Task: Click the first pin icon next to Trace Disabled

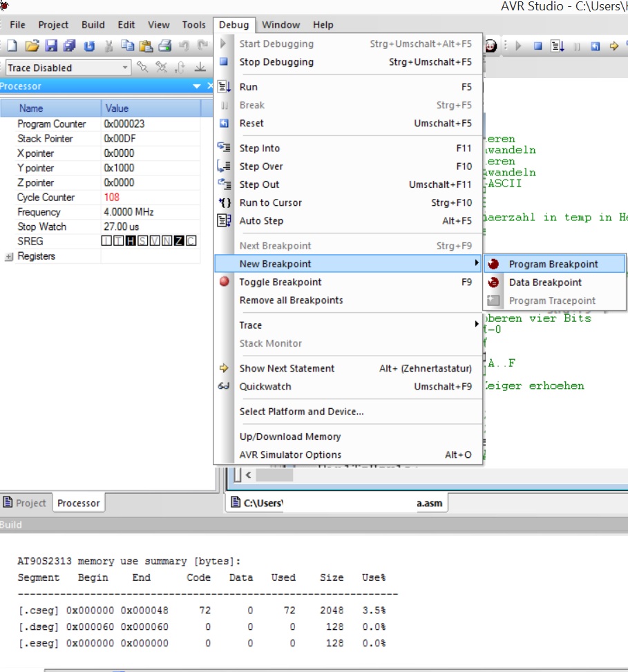Action: pyautogui.click(x=142, y=67)
